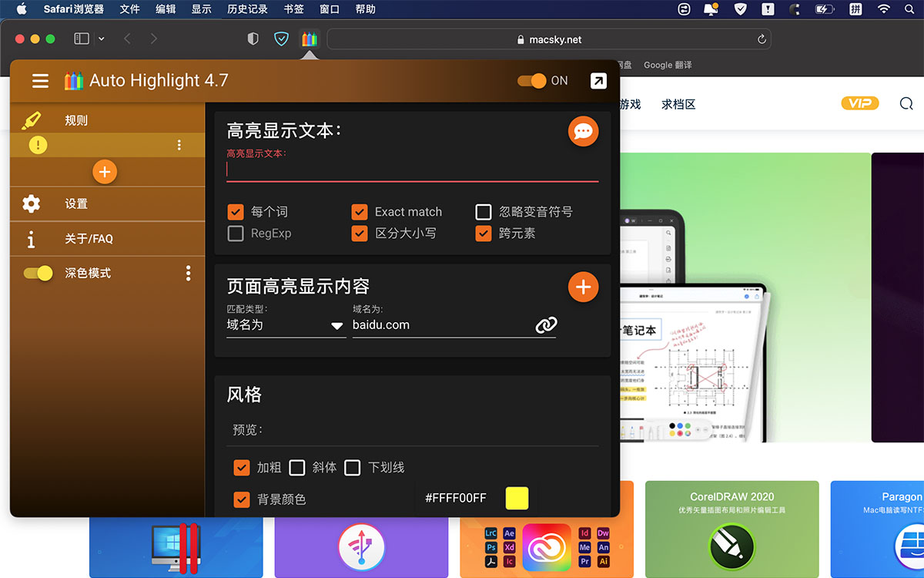Open the rule's three-dot options menu
924x578 pixels.
point(179,145)
